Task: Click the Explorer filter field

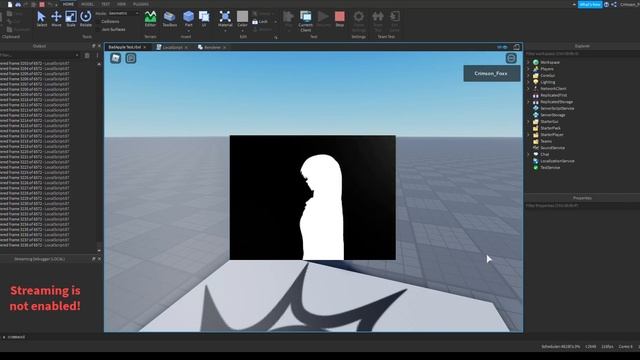Action: pos(582,53)
